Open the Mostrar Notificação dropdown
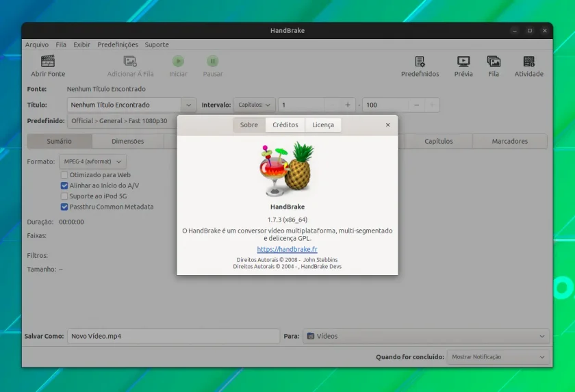The image size is (575, 392). click(x=498, y=357)
